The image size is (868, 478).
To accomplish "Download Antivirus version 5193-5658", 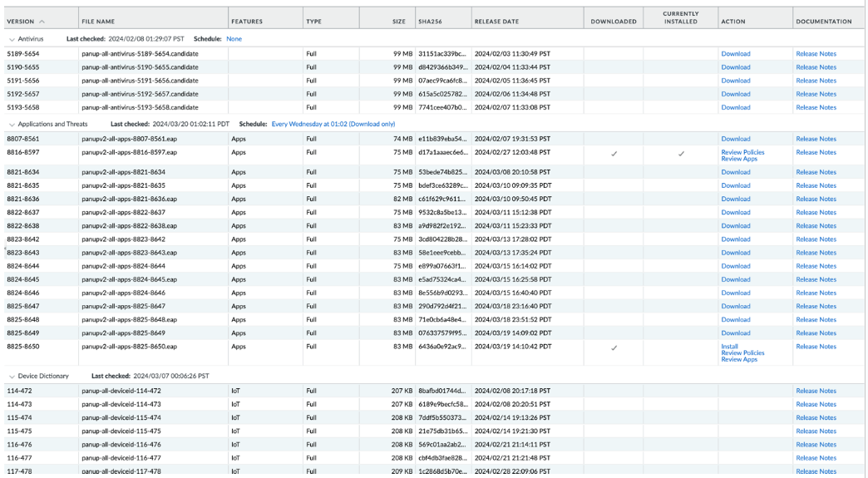I will click(735, 107).
